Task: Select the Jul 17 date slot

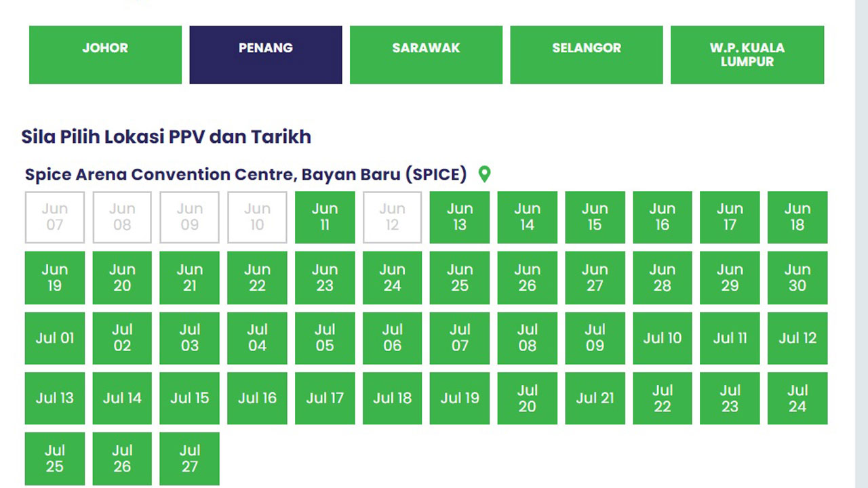Action: (325, 399)
